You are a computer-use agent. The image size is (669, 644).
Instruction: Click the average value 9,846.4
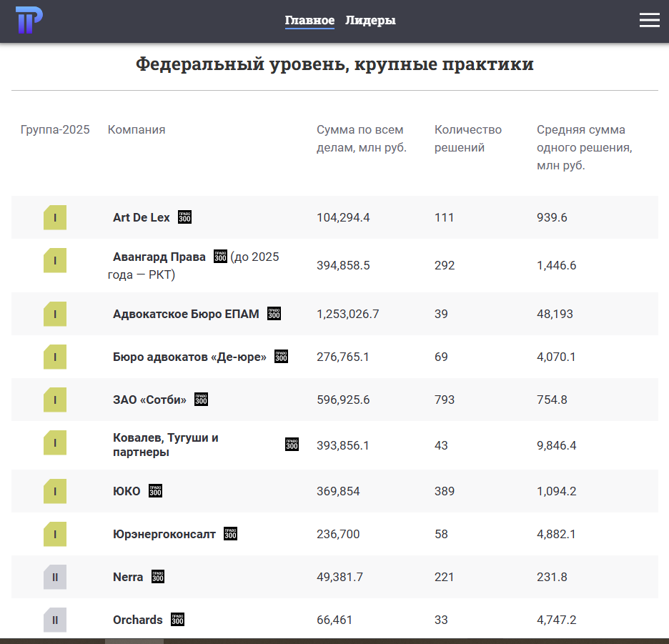click(x=556, y=445)
